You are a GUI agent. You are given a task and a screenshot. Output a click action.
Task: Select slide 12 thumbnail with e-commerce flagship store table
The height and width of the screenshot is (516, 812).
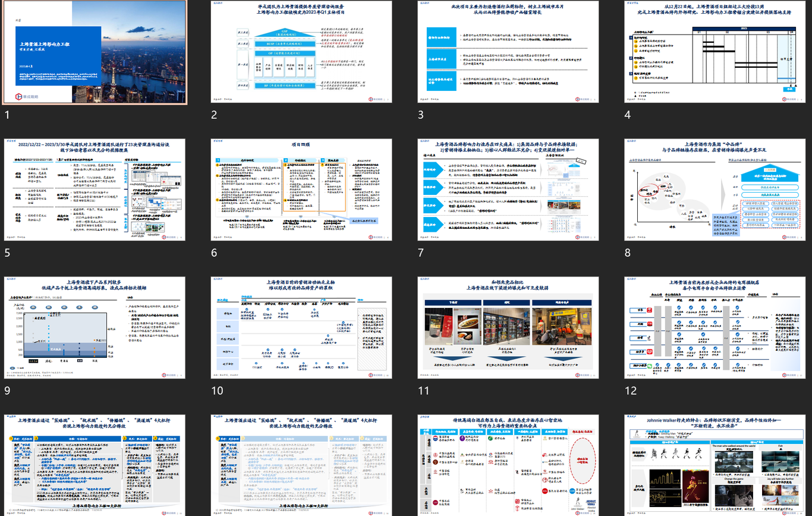tap(716, 328)
